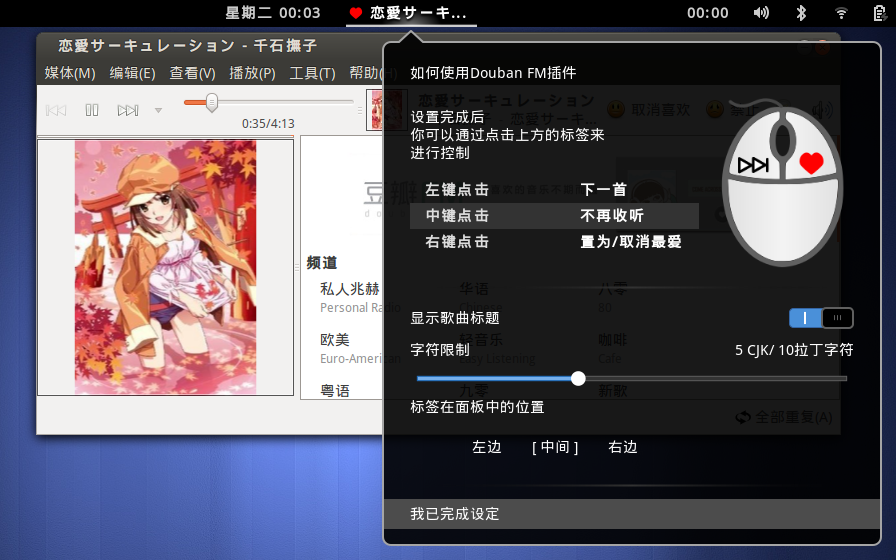
Task: Pause playback in Rhythmbox
Action: (91, 110)
